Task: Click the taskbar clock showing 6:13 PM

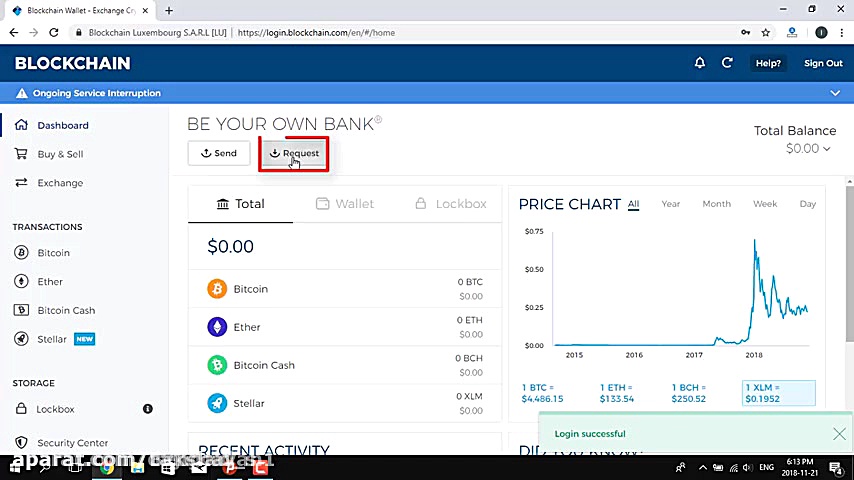Action: click(800, 467)
